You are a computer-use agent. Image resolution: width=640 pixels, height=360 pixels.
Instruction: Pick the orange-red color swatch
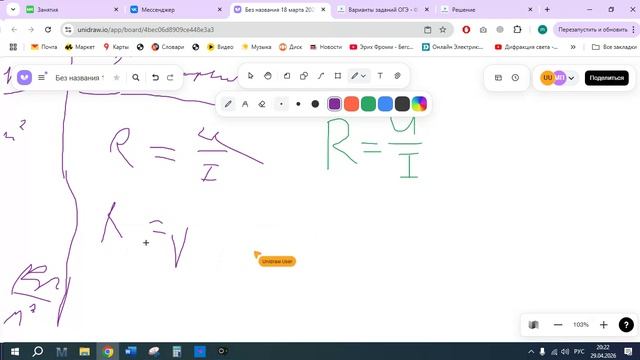click(x=351, y=104)
